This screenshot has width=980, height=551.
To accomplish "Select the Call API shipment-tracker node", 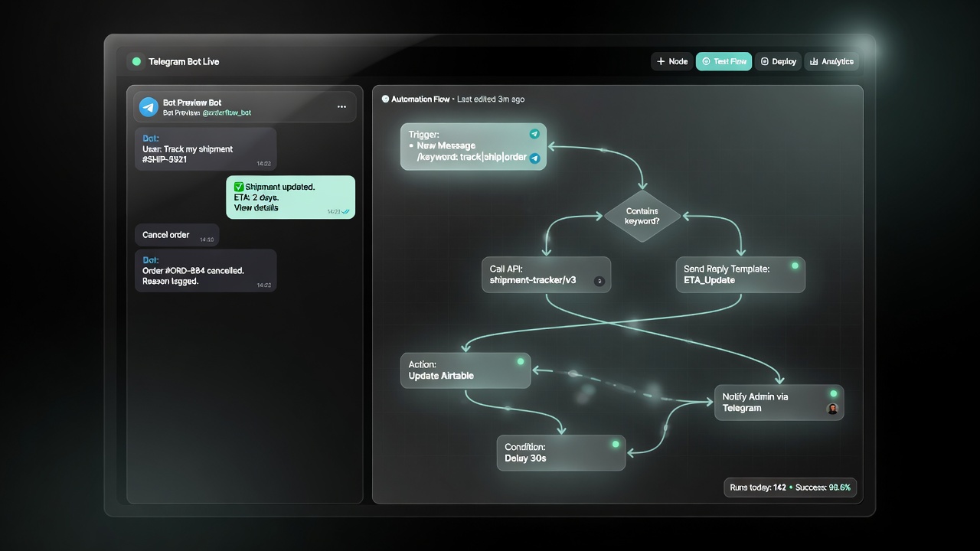I will click(x=546, y=275).
